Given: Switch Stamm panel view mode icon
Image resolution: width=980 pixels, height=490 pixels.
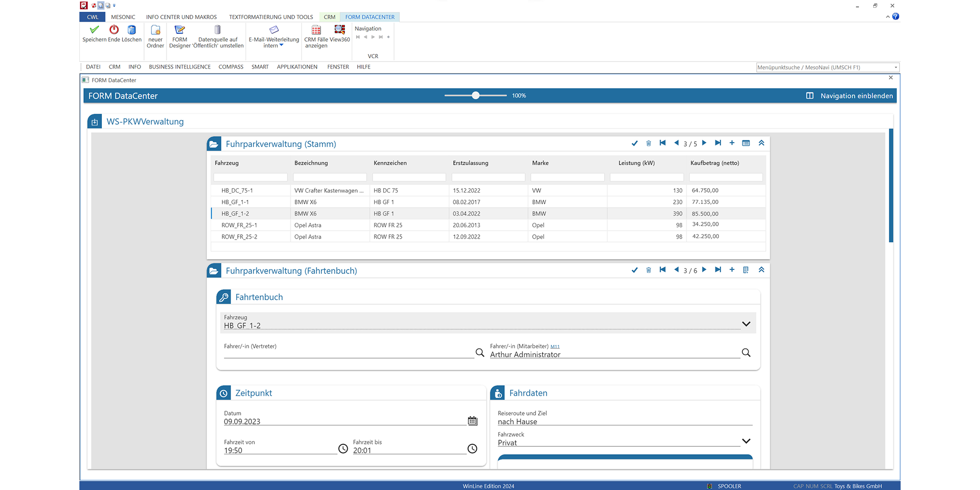Looking at the screenshot, I should pyautogui.click(x=746, y=143).
